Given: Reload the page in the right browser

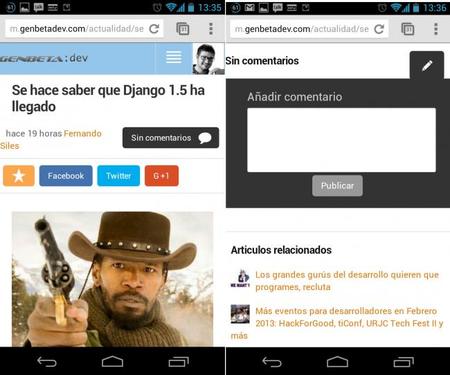Looking at the screenshot, I should 379,29.
